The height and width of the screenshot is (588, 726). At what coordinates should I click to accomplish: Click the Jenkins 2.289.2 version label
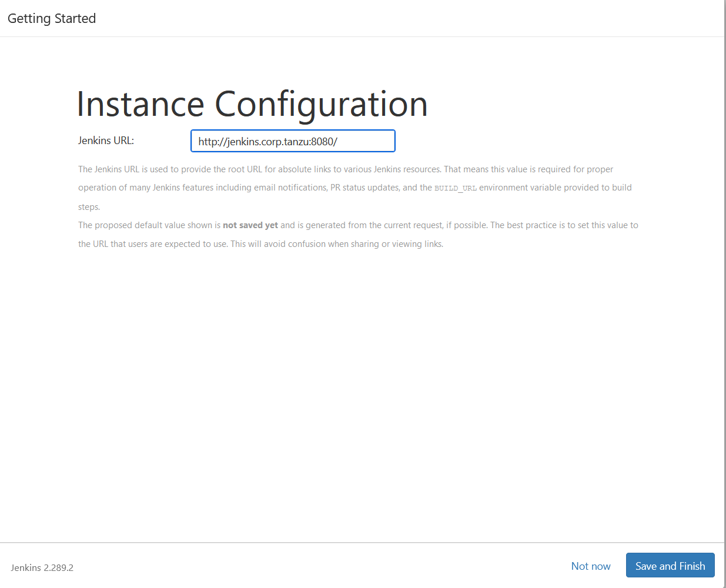pyautogui.click(x=42, y=568)
